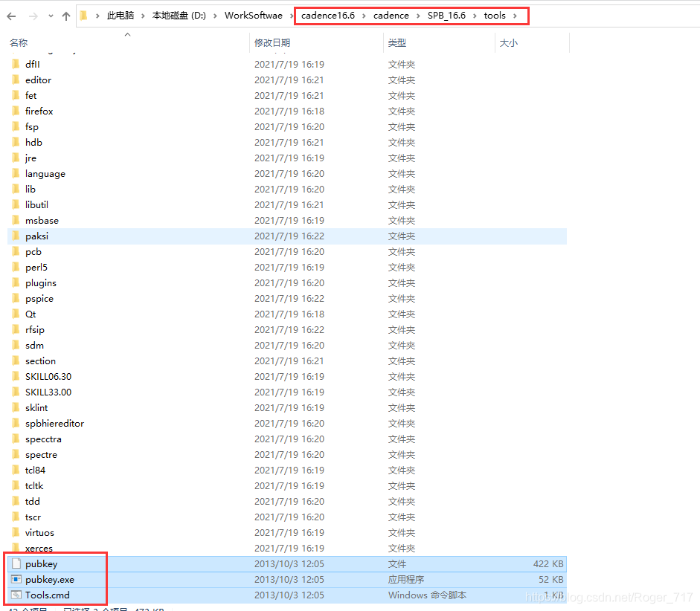Click the Back navigation arrow
Image resolution: width=700 pixels, height=611 pixels.
coord(11,16)
